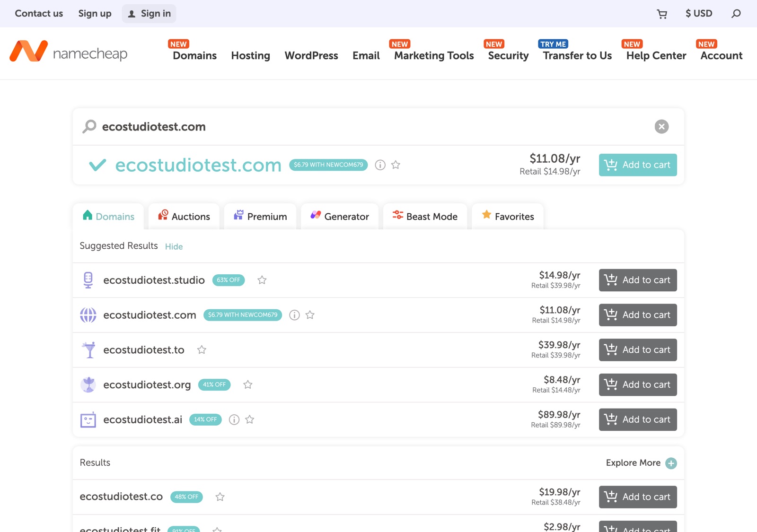757x532 pixels.
Task: Favorite ecostudiotest.org with star
Action: pyautogui.click(x=247, y=385)
